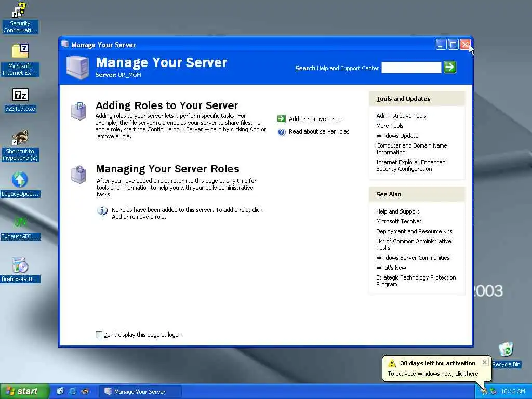532x399 pixels.
Task: Select the firefox-49.0 installer icon
Action: [x=20, y=270]
